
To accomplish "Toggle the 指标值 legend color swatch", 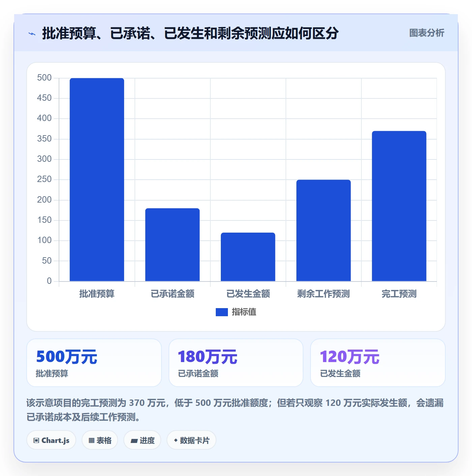I will pyautogui.click(x=222, y=312).
